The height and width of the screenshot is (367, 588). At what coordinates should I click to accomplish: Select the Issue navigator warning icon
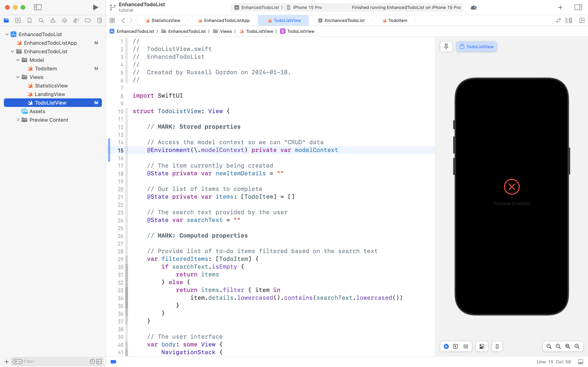(x=53, y=20)
